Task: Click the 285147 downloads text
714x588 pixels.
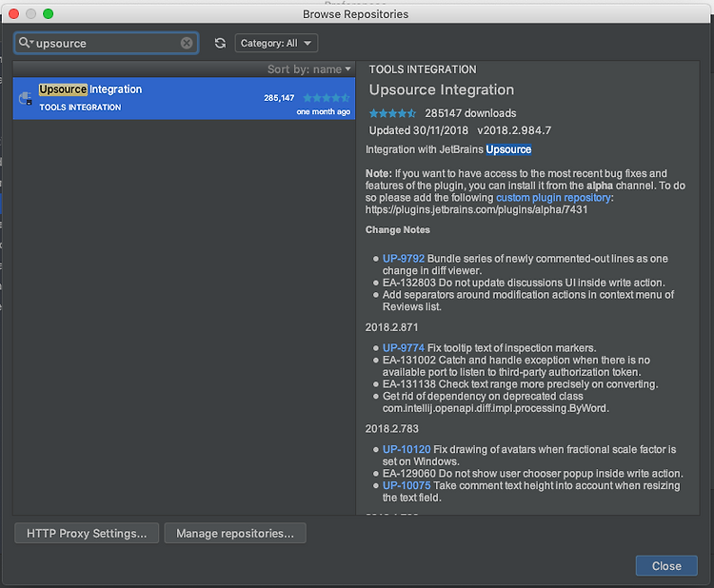Action: click(x=470, y=113)
